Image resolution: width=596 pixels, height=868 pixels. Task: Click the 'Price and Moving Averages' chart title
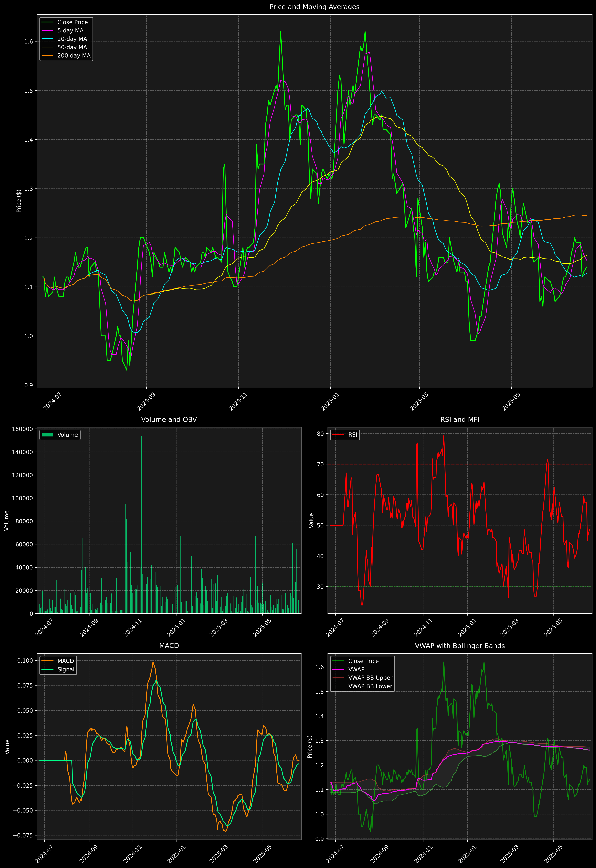pos(314,7)
